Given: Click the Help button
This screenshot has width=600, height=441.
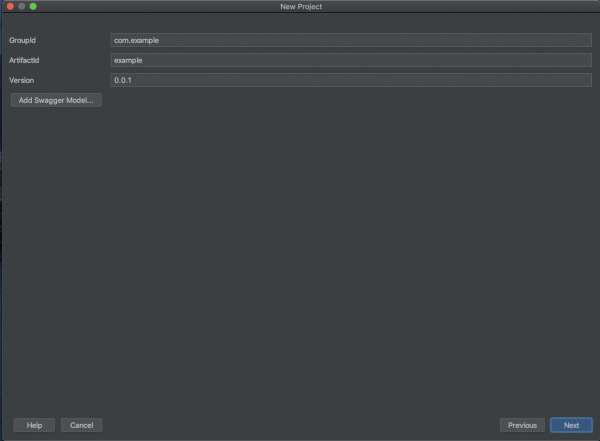Looking at the screenshot, I should 34,425.
